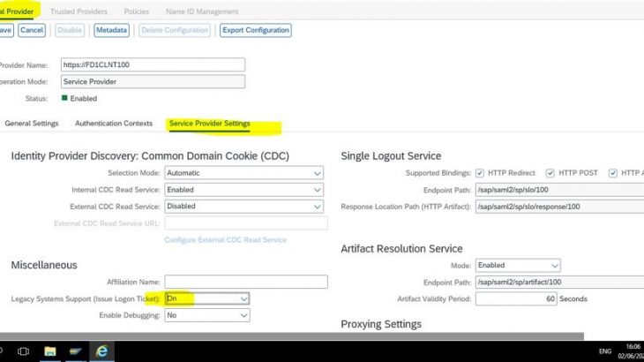Open the Enable Debugging dropdown

click(207, 315)
